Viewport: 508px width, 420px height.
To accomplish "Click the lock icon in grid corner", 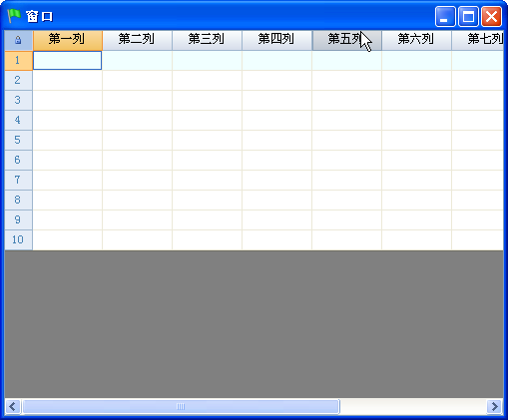I will coord(18,40).
